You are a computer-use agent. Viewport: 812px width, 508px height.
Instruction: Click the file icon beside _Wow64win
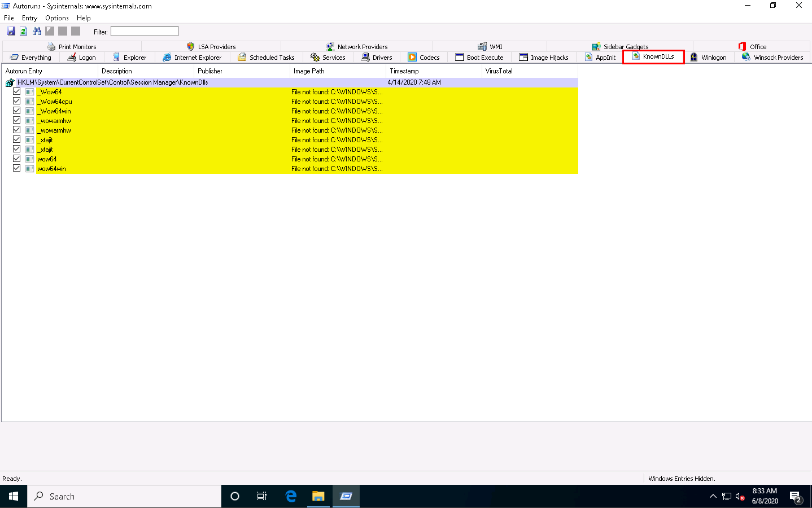[29, 111]
